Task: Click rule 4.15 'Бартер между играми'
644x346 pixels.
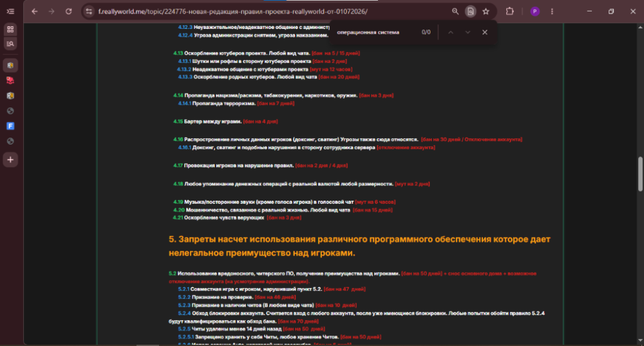Action: (x=225, y=122)
